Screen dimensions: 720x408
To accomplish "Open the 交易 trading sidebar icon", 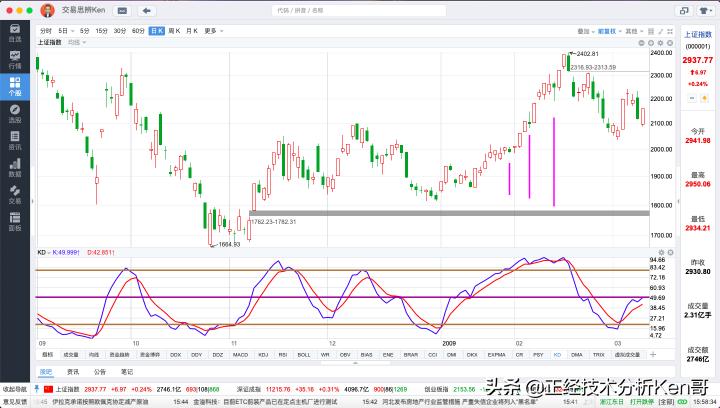I will pos(15,195).
